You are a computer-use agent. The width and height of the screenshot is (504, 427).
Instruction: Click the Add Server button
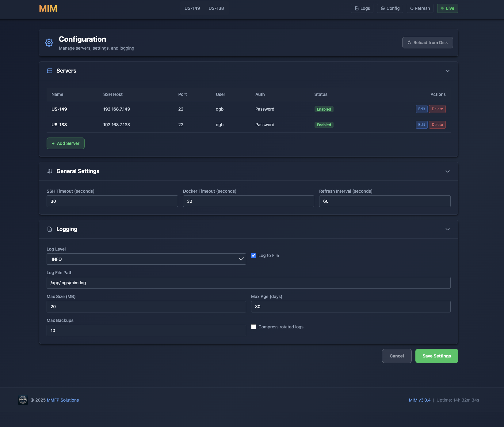[x=65, y=143]
